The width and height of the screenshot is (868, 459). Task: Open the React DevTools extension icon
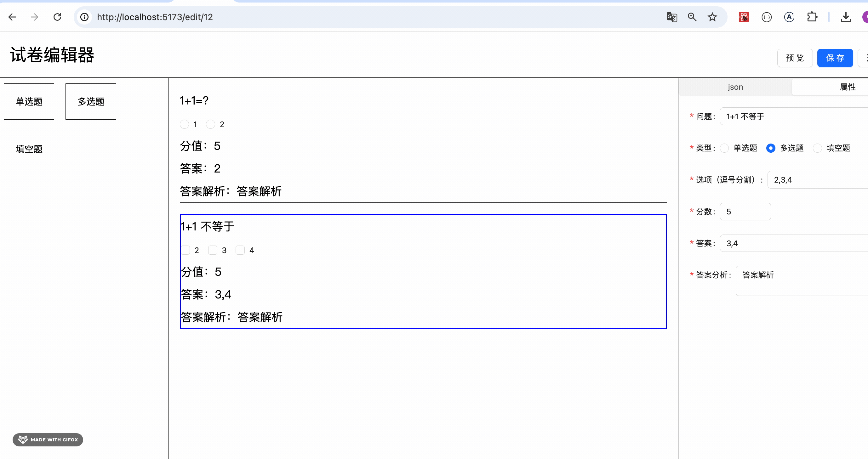744,17
